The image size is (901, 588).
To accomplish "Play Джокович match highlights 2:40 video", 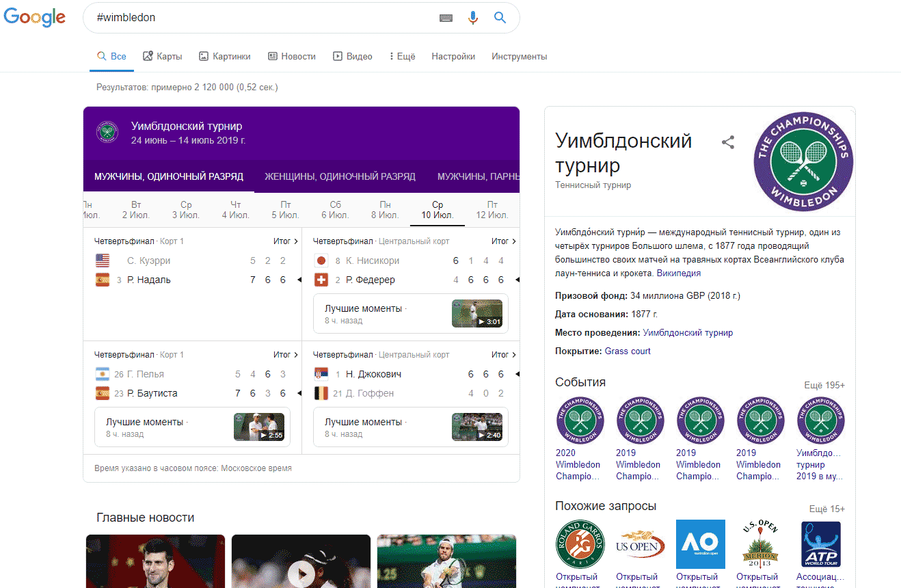I will (x=477, y=427).
